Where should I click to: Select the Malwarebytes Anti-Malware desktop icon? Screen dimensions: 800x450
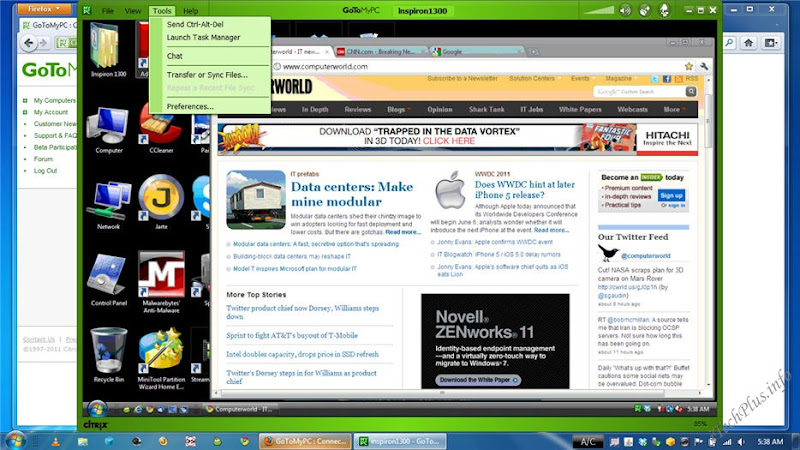coord(161,282)
